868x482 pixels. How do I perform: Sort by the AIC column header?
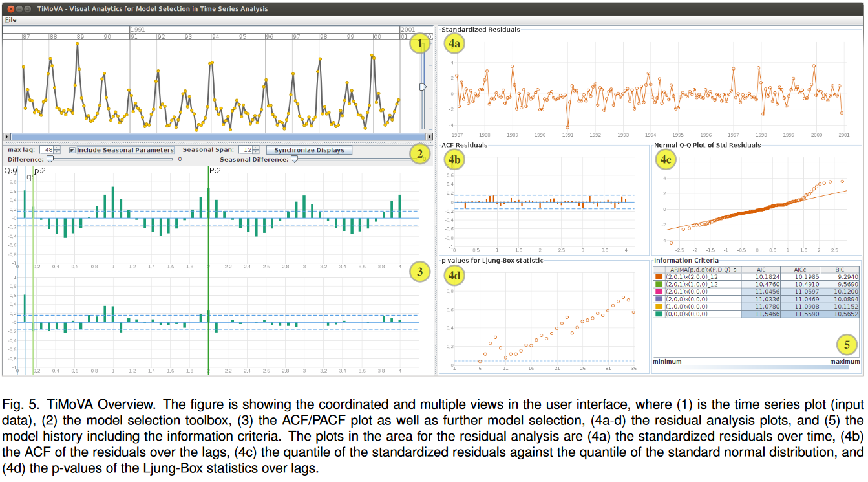pos(761,269)
